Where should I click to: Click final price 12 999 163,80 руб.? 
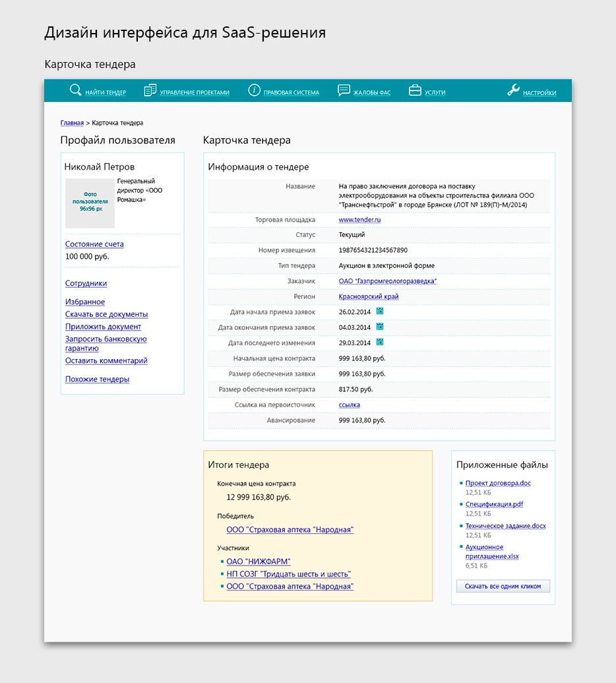point(259,497)
